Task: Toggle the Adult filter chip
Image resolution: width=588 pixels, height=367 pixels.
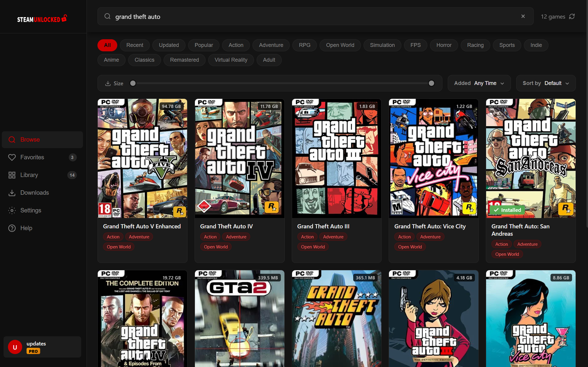Action: click(x=269, y=60)
